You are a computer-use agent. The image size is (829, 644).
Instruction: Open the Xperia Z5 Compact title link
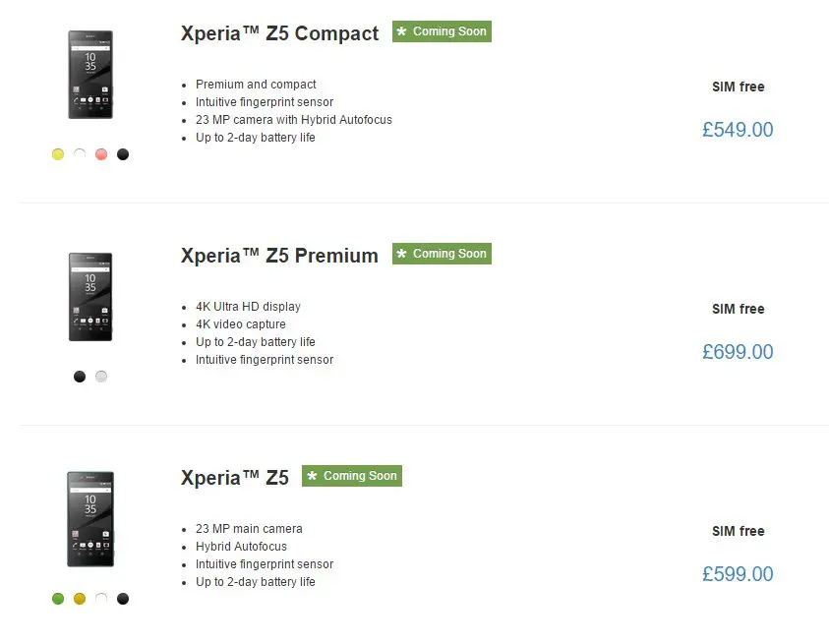(279, 33)
